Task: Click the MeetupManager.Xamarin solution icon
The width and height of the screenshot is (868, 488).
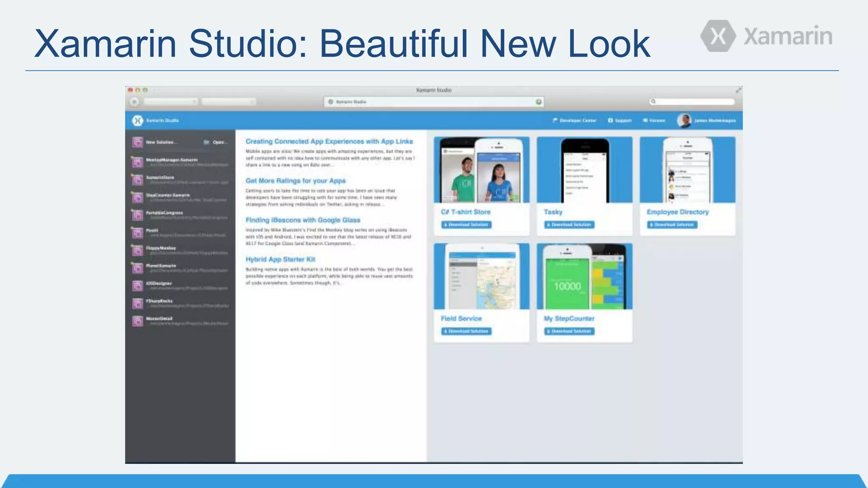Action: [x=137, y=162]
